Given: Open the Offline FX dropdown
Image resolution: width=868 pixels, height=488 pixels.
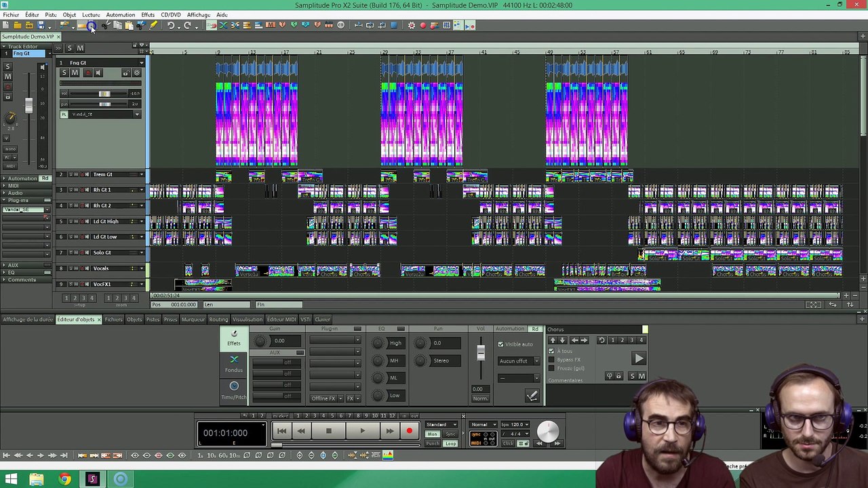Looking at the screenshot, I should tap(328, 398).
